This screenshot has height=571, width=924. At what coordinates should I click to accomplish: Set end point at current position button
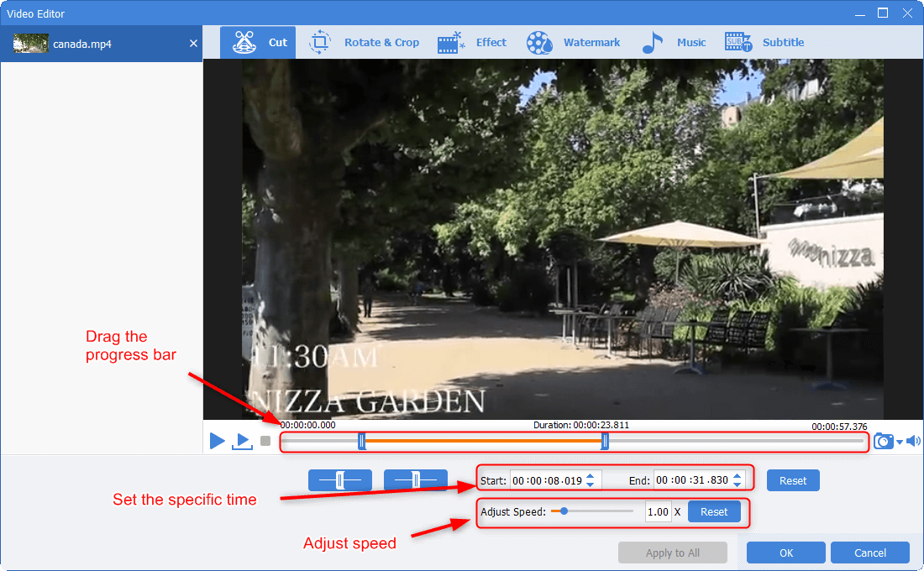click(416, 480)
